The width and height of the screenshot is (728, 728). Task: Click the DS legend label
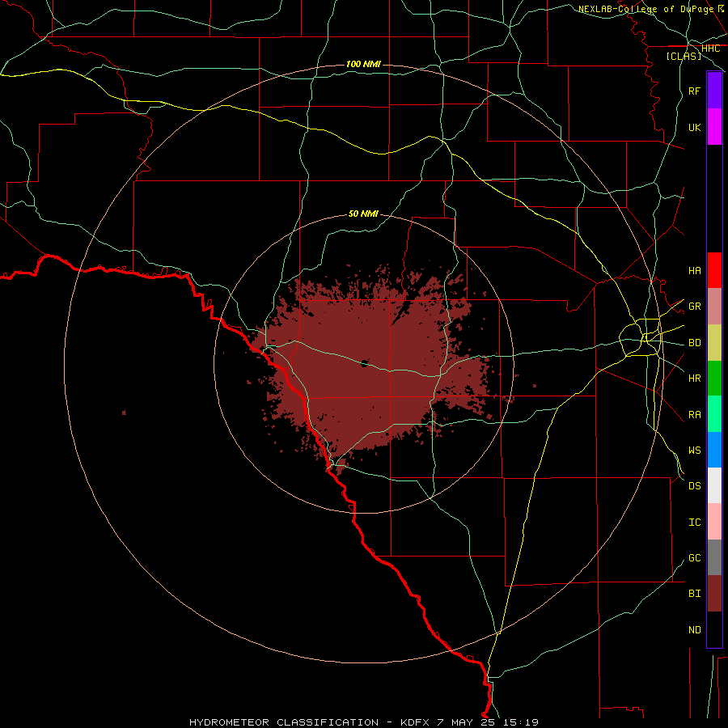[694, 486]
